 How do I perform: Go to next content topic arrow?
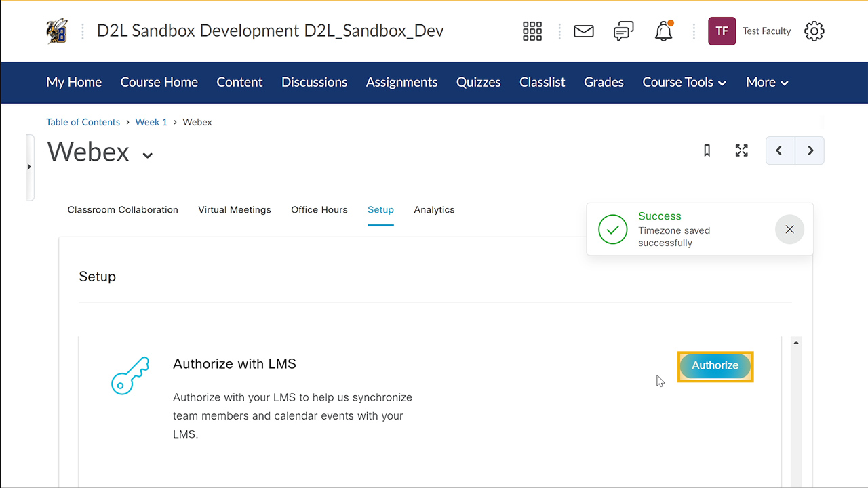(810, 150)
